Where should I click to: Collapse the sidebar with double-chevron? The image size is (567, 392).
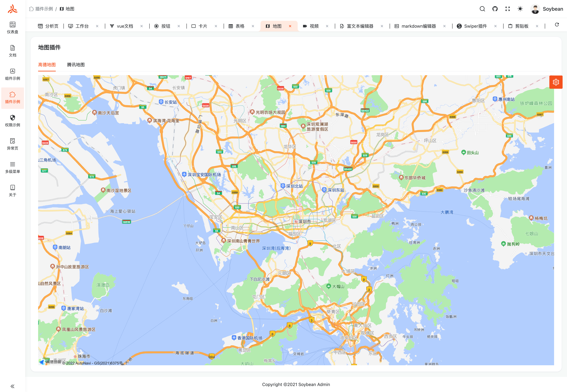[x=12, y=386]
